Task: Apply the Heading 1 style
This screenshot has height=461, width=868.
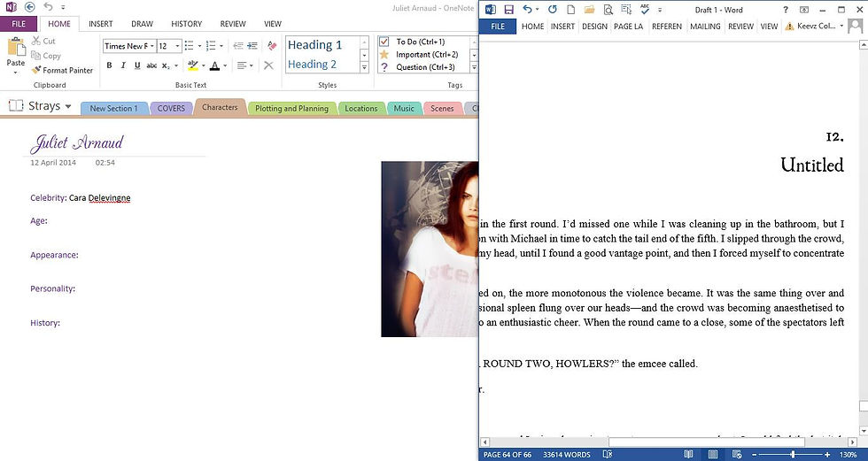Action: click(315, 45)
